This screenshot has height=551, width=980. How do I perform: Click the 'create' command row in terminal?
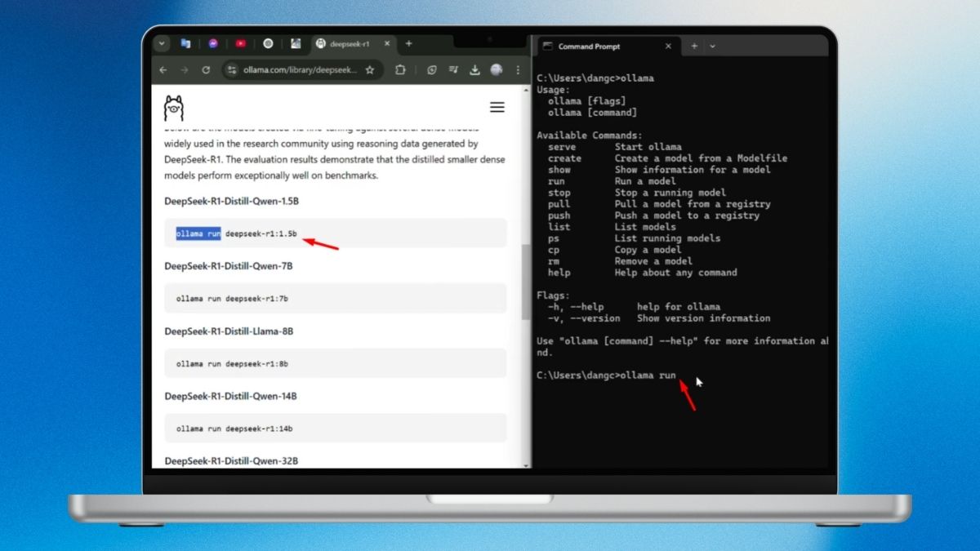[667, 158]
